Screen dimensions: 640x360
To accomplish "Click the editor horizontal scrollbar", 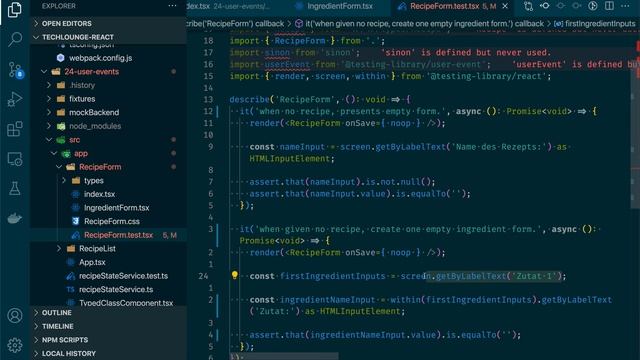I will 283,356.
